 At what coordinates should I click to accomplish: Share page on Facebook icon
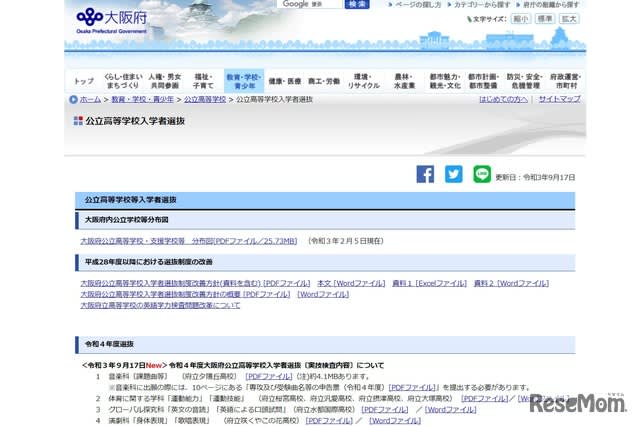pyautogui.click(x=425, y=174)
